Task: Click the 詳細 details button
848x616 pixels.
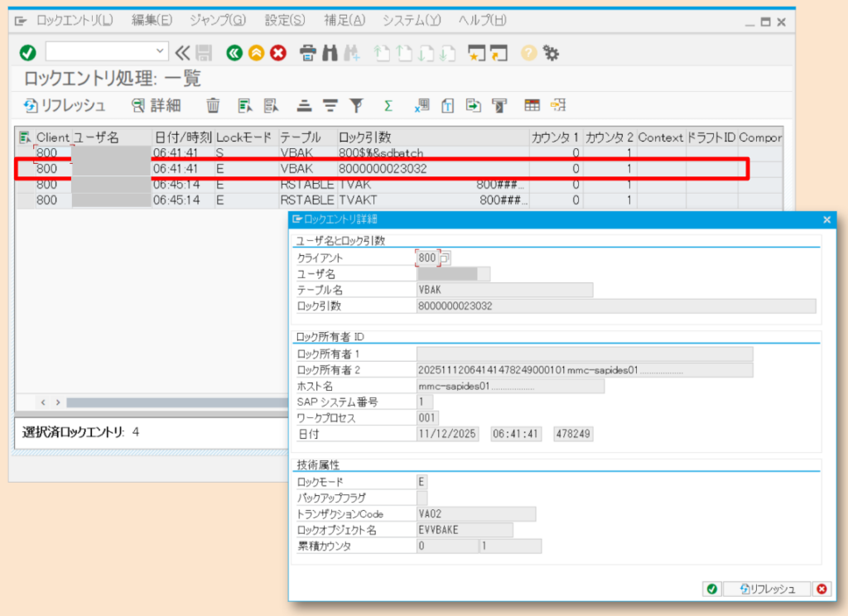Action: click(157, 105)
